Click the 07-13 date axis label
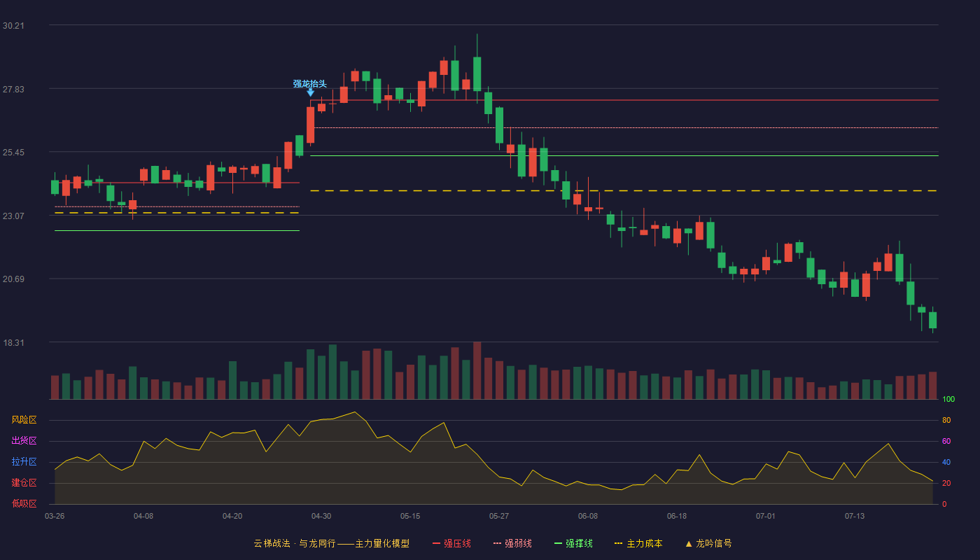This screenshot has height=560, width=980. (x=855, y=516)
